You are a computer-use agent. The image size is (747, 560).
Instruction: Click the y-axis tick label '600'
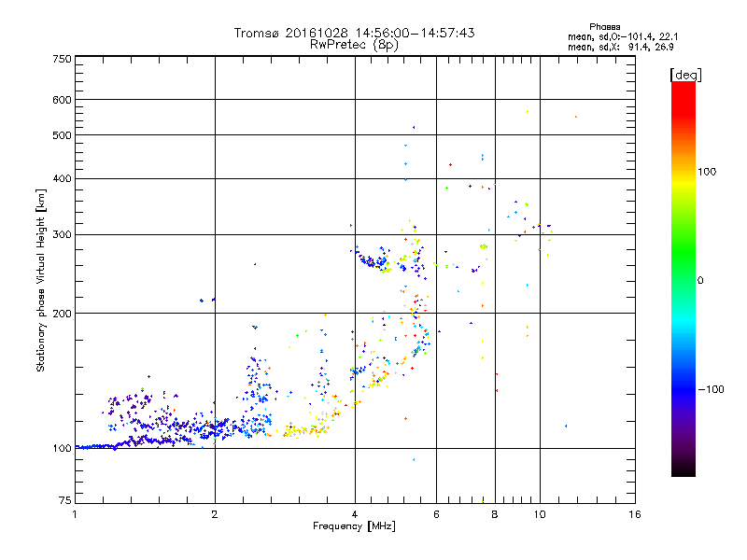point(62,100)
